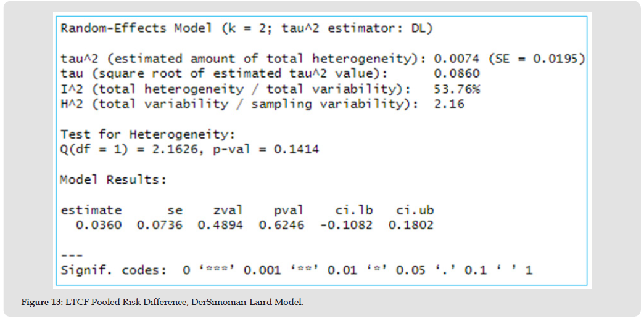Click the ci.lb value -0.1082

(346, 225)
